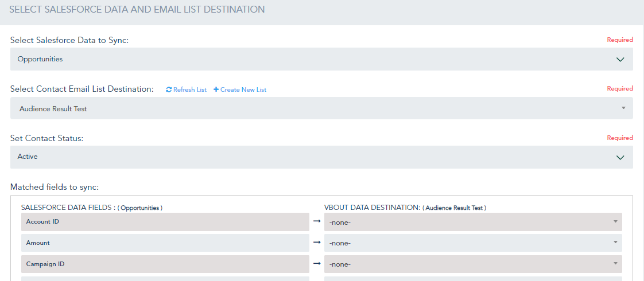Screen dimensions: 644x281
Task: Click the caret arrow in Campaign ID's -none- dropdown
Action: pyautogui.click(x=615, y=263)
